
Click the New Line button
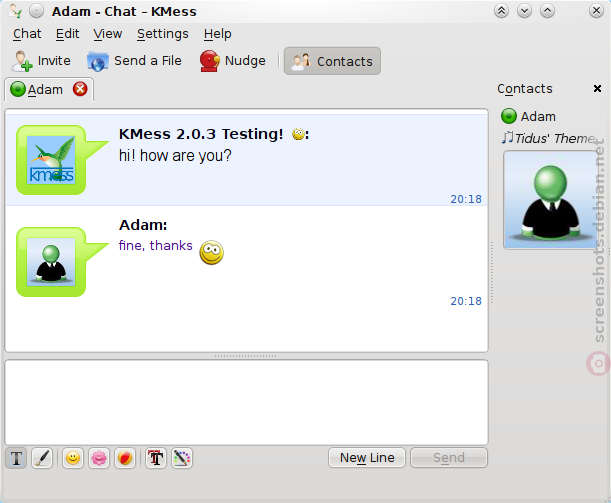[367, 457]
